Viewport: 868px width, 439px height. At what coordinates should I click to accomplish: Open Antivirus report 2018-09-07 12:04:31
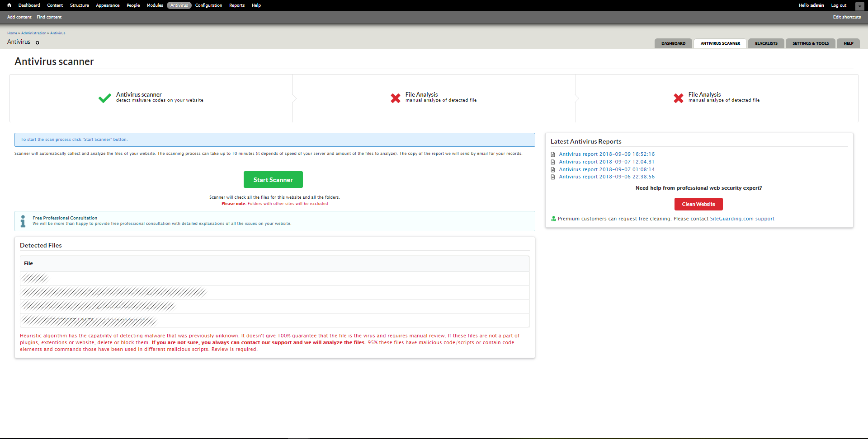coord(607,161)
